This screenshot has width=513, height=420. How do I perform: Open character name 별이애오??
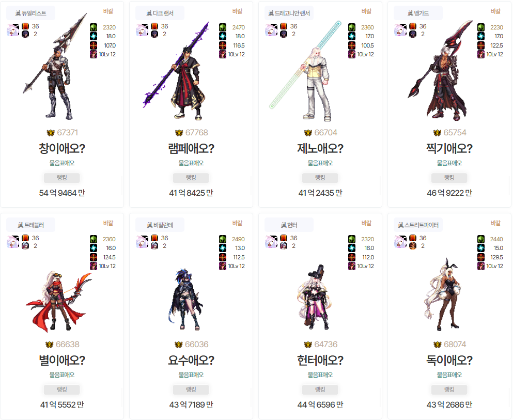click(x=62, y=360)
